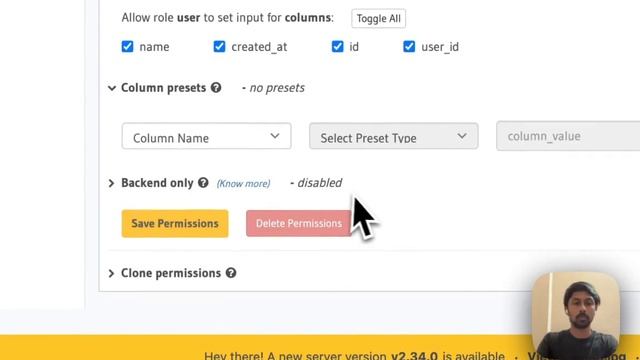Image resolution: width=640 pixels, height=360 pixels.
Task: Uncheck the user_id column checkbox
Action: (409, 47)
